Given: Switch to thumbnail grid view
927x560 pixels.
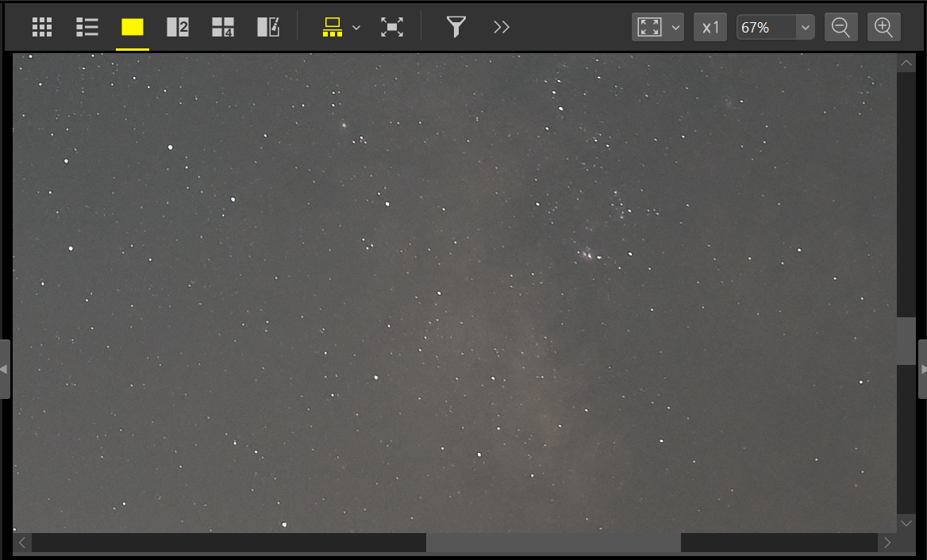Looking at the screenshot, I should click(x=42, y=27).
